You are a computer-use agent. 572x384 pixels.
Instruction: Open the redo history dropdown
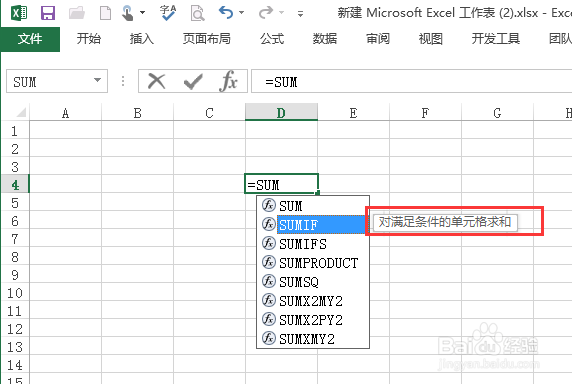click(x=281, y=13)
